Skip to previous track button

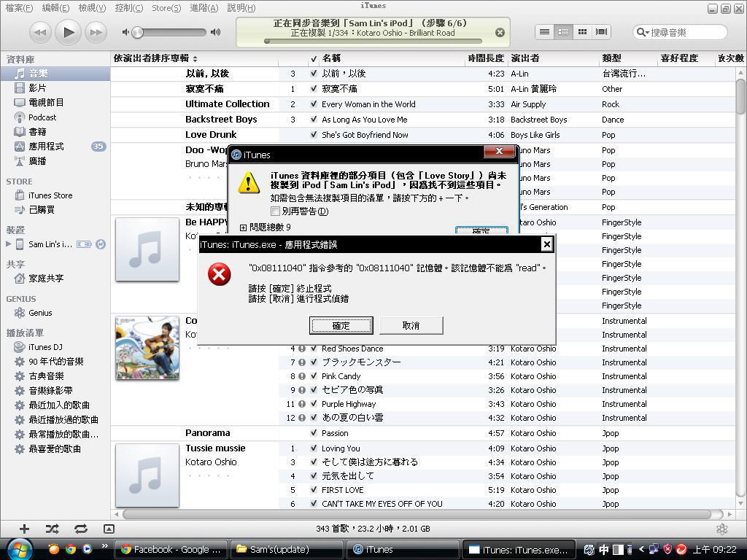40,32
